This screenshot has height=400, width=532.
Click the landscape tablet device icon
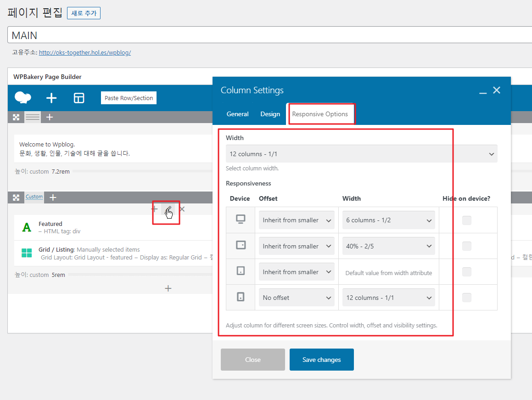point(241,245)
